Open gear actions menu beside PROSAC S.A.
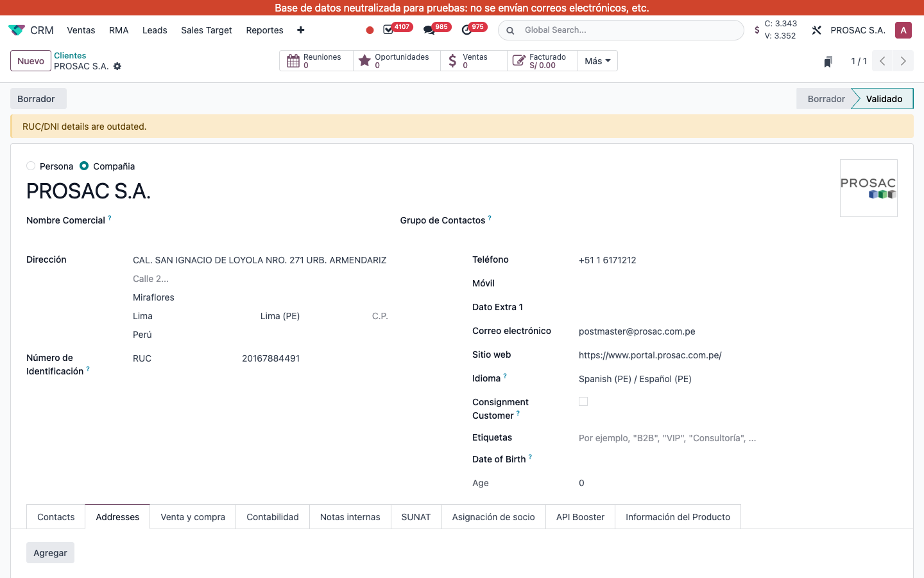 [117, 66]
